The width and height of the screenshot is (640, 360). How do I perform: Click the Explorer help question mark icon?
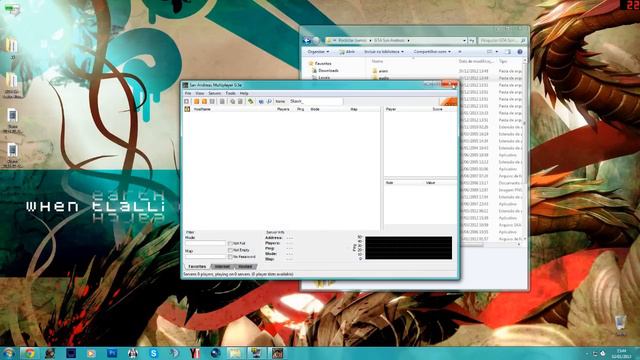click(520, 52)
